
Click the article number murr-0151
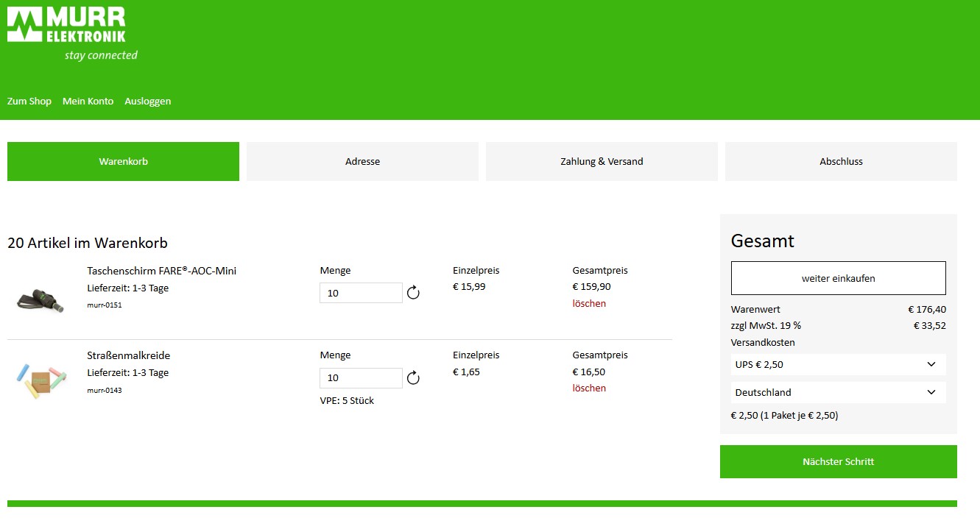coord(104,305)
